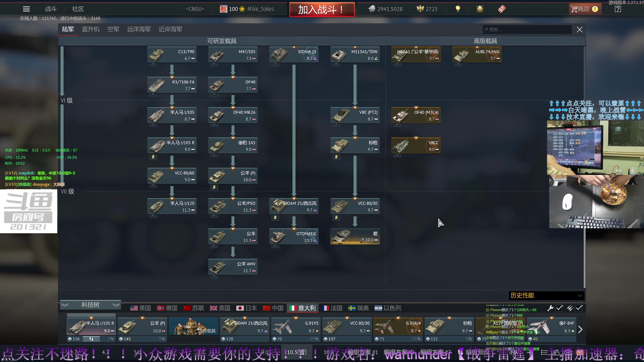Open the 社区 community menu

78,9
